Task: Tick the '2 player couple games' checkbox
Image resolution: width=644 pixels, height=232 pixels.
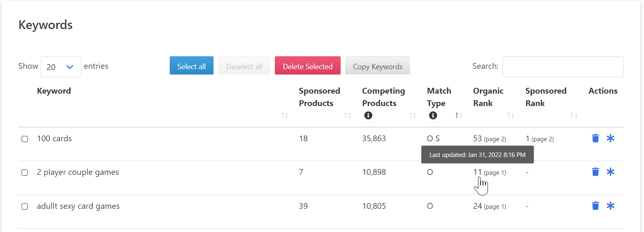Action: [x=24, y=173]
